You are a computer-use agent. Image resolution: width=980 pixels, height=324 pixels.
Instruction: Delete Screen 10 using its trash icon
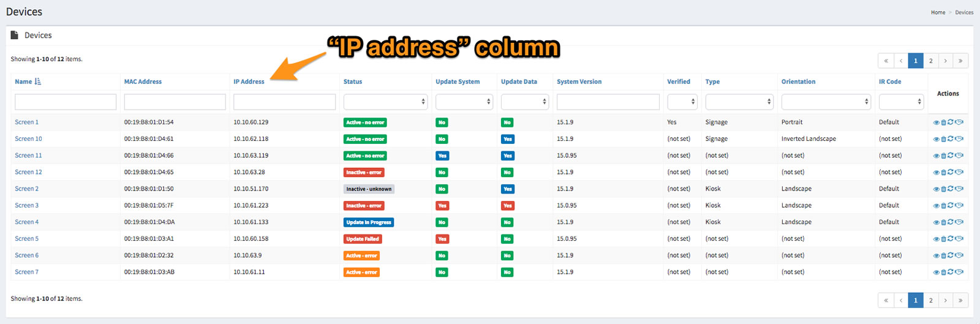tap(943, 139)
